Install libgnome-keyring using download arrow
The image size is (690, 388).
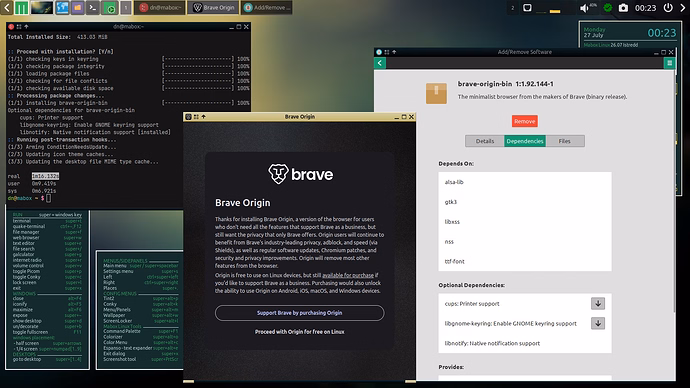598,323
